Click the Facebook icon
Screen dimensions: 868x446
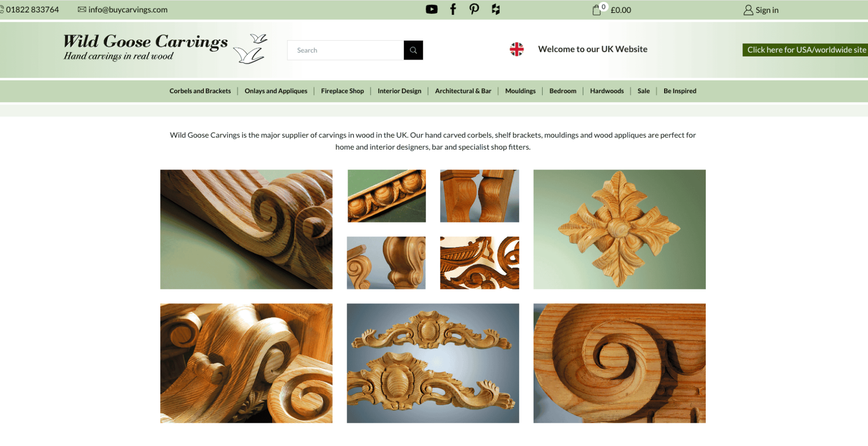point(453,9)
